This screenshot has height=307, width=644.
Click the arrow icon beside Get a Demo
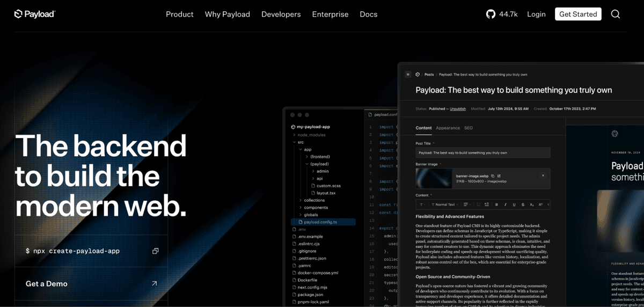(x=155, y=283)
